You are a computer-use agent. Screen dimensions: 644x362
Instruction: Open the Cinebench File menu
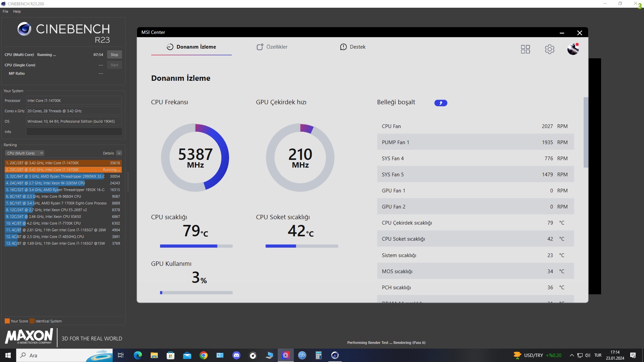pyautogui.click(x=5, y=11)
